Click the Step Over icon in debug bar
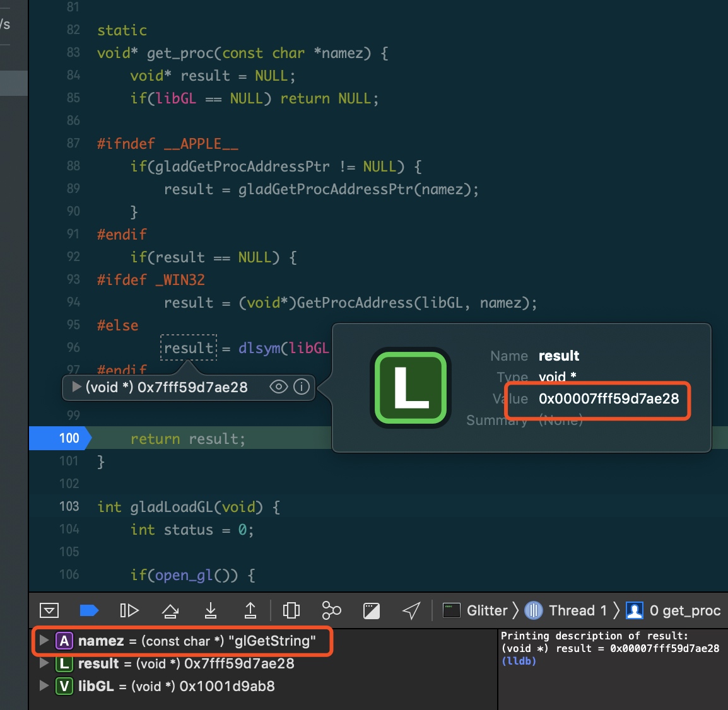The image size is (728, 710). pos(170,610)
